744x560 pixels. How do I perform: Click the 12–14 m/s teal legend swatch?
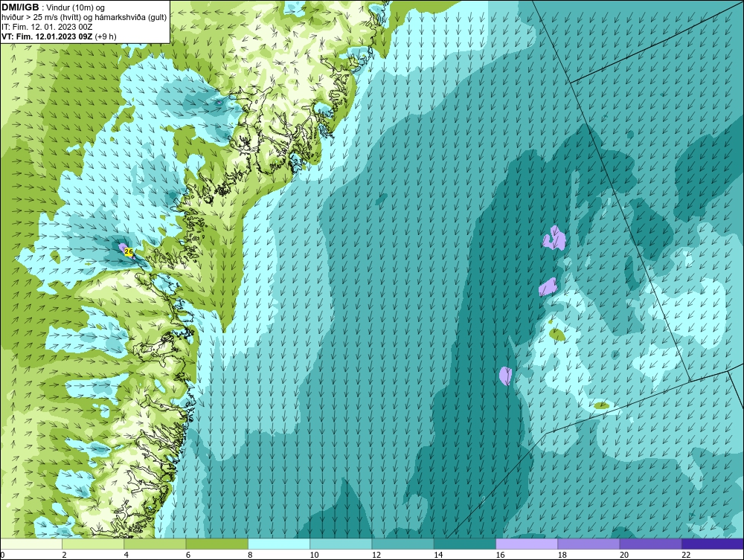point(403,544)
